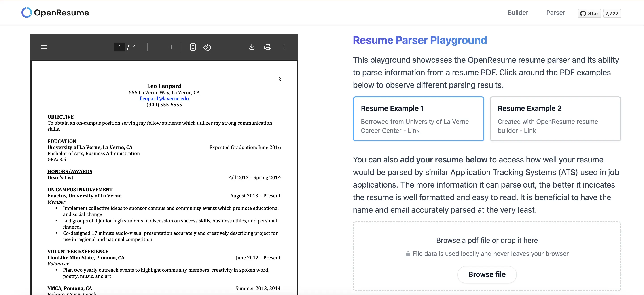Click the GPA: 3.5 line
Viewport: 644px width, 295px height.
(57, 159)
